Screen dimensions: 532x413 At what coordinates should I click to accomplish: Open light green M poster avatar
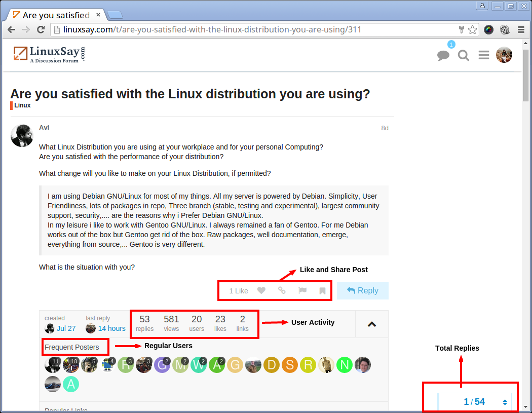[x=180, y=365]
